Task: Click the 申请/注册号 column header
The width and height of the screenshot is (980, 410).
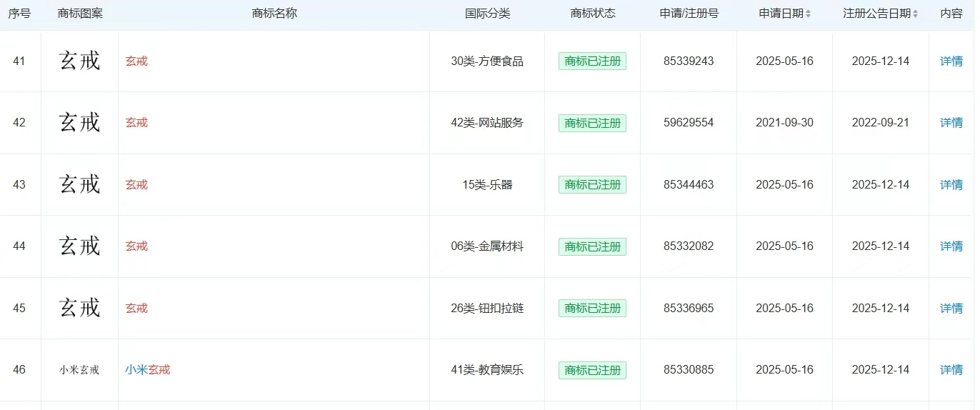Action: click(689, 14)
